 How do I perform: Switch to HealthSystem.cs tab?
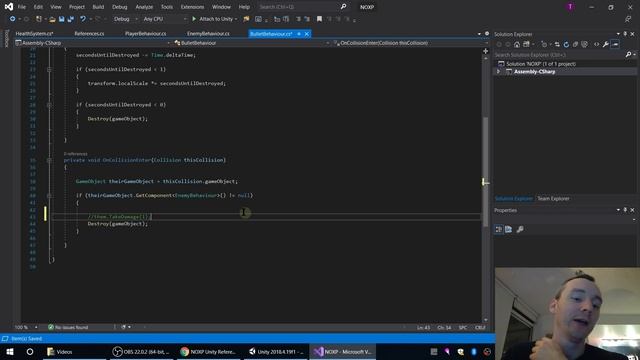pos(35,34)
